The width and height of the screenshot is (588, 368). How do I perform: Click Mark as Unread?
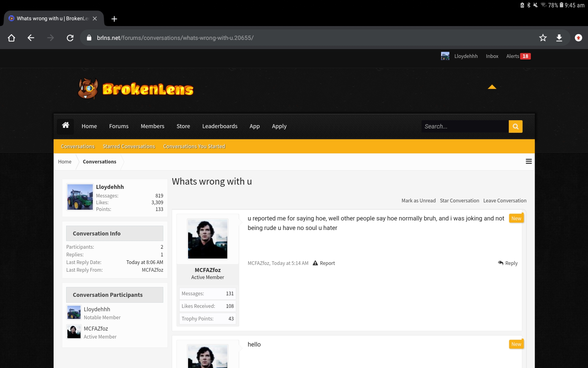(x=418, y=201)
